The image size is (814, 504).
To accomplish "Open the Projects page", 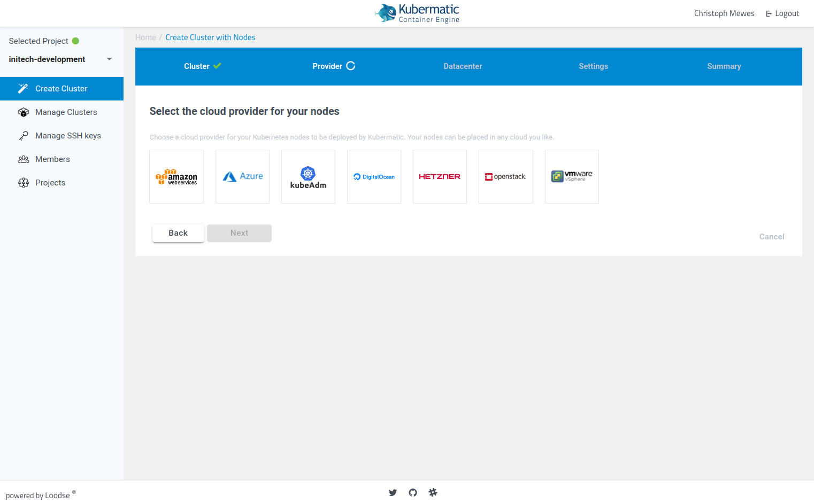I will click(62, 183).
